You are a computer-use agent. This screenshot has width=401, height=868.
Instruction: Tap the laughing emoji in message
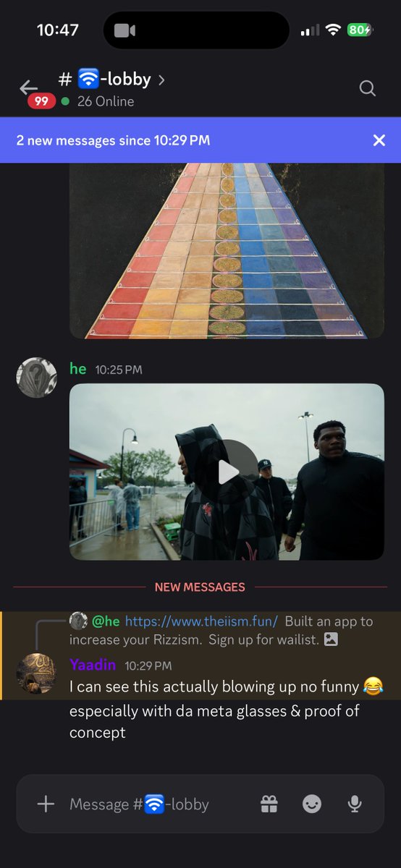(372, 686)
